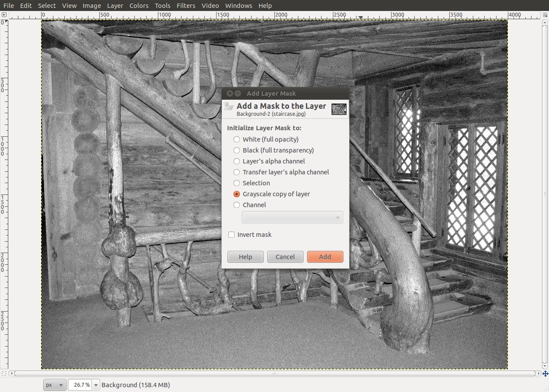Click the horizontal scrollbar below the canvas

point(275,374)
